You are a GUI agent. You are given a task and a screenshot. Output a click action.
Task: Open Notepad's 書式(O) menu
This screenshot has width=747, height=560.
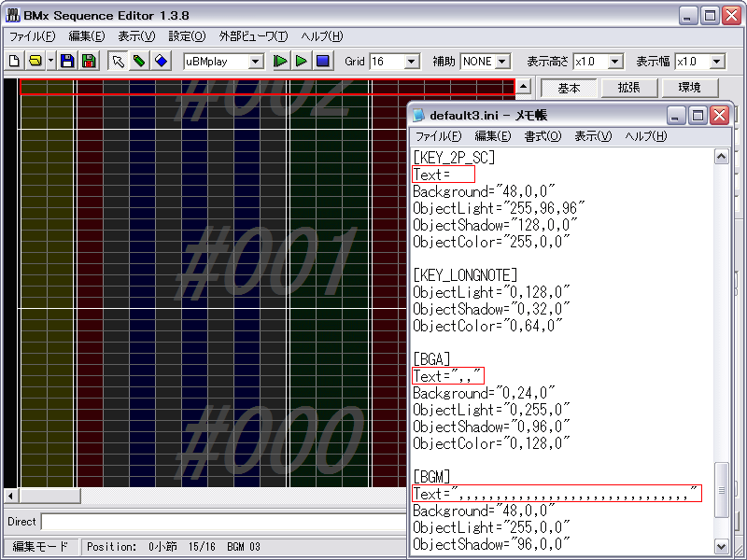[x=542, y=136]
